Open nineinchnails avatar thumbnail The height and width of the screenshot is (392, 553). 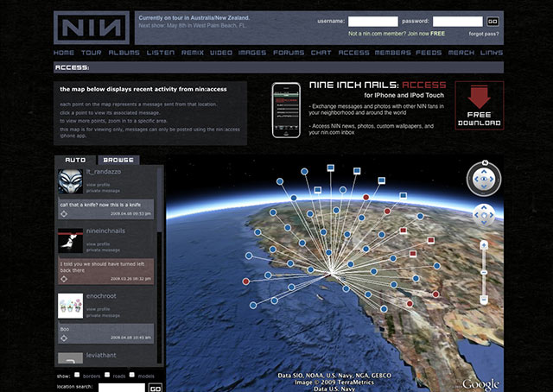coord(70,240)
